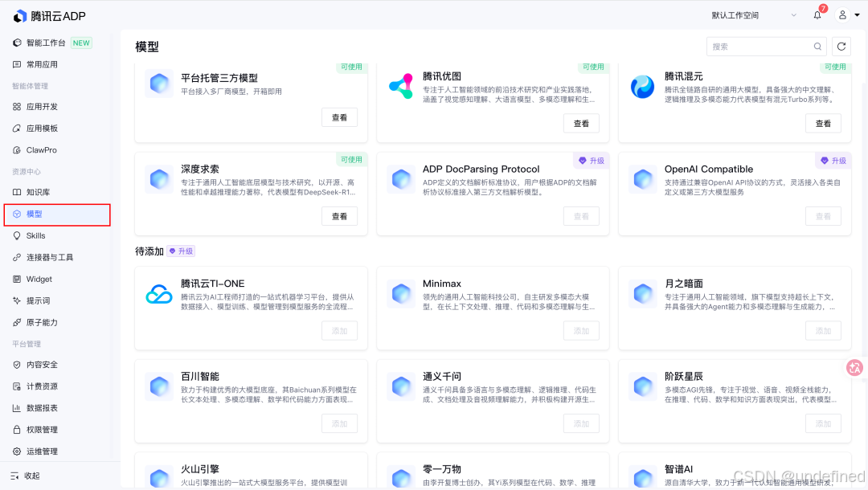View 深度求索 models
Viewport: 868px width, 490px height.
pyautogui.click(x=339, y=216)
